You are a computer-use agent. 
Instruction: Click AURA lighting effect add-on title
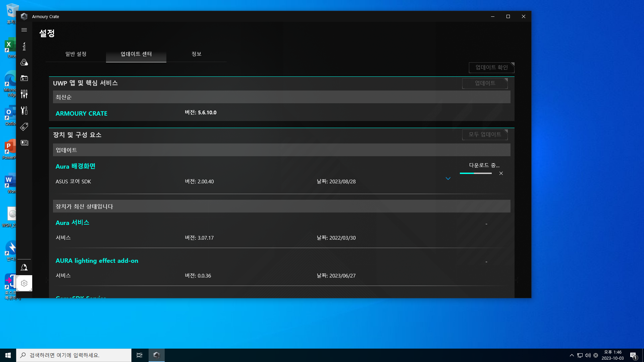(97, 260)
